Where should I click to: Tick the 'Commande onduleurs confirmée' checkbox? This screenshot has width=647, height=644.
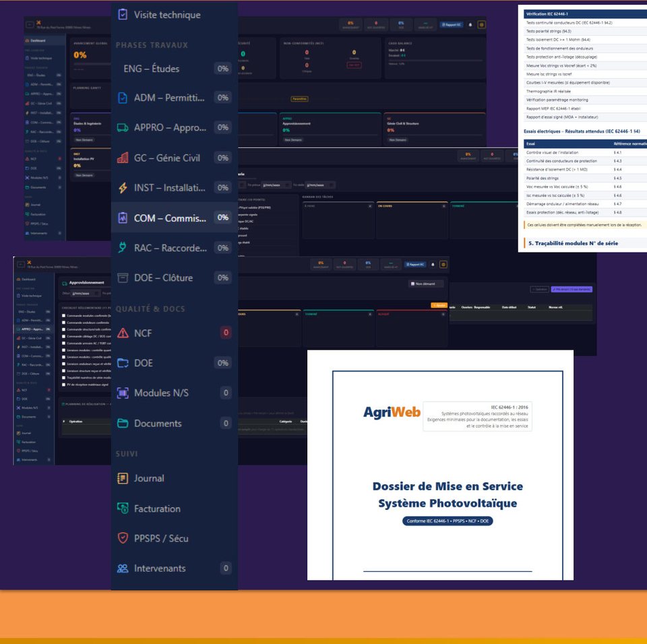pos(64,323)
